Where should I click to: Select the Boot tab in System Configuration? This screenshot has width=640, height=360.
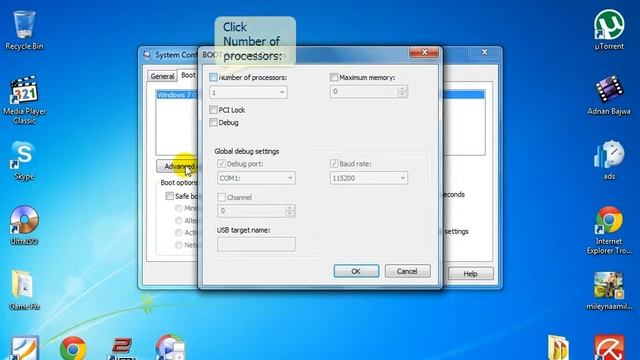pos(188,75)
